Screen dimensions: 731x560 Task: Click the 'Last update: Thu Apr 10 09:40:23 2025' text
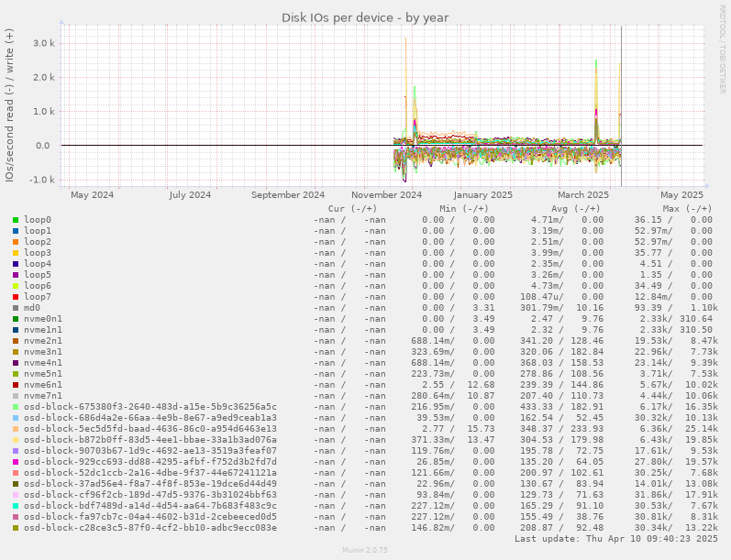coord(616,539)
